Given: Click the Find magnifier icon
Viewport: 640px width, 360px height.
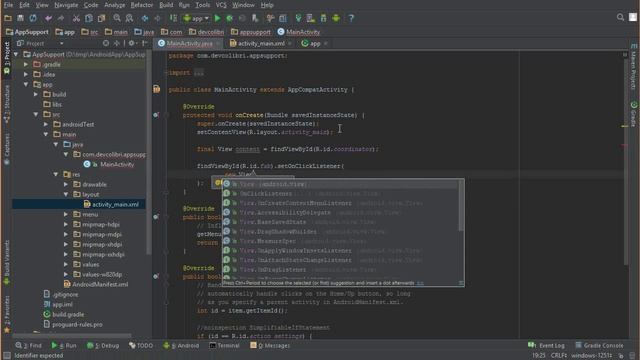Looking at the screenshot, I should [x=117, y=18].
